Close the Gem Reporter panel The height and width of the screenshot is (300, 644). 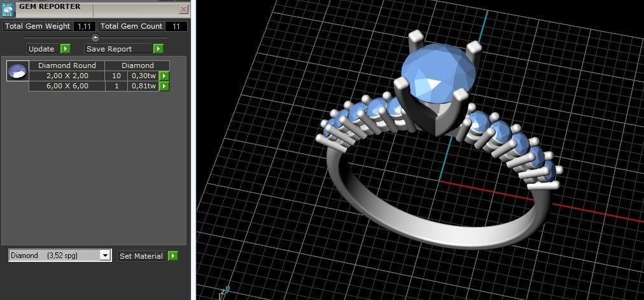coord(183,10)
